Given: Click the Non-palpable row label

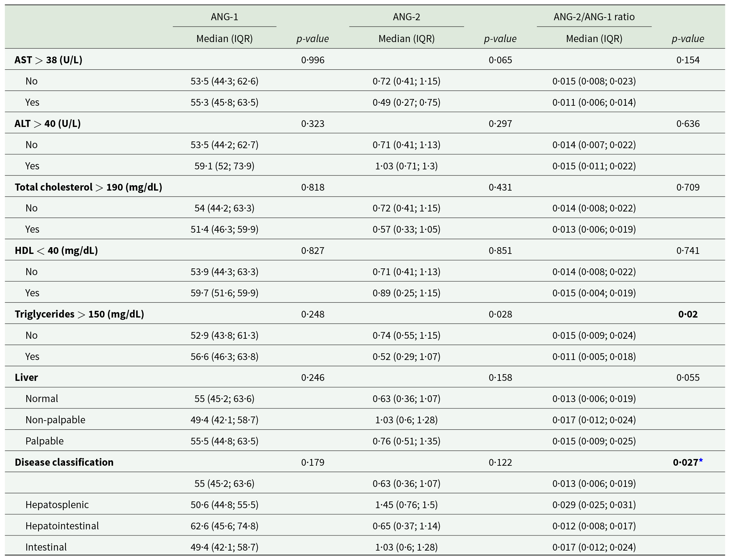Looking at the screenshot, I should 55,420.
